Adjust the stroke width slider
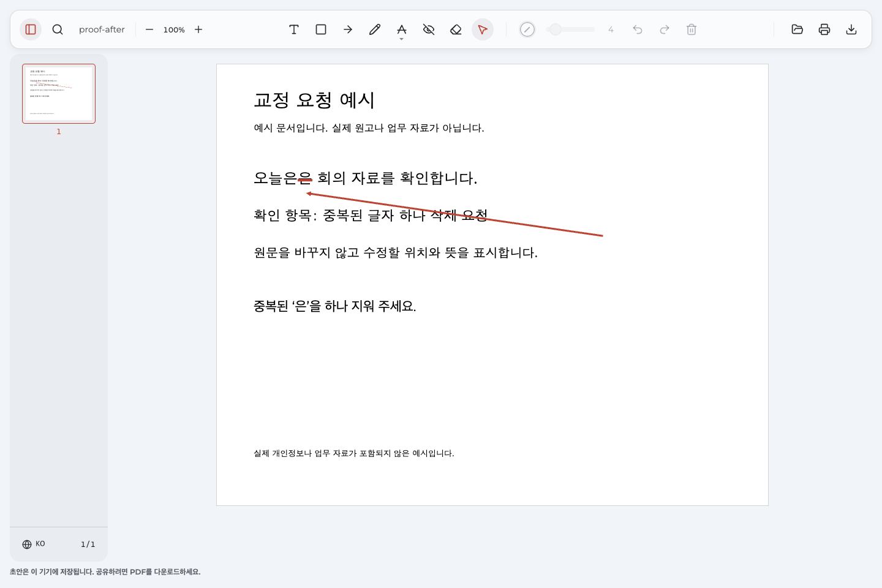 point(570,29)
